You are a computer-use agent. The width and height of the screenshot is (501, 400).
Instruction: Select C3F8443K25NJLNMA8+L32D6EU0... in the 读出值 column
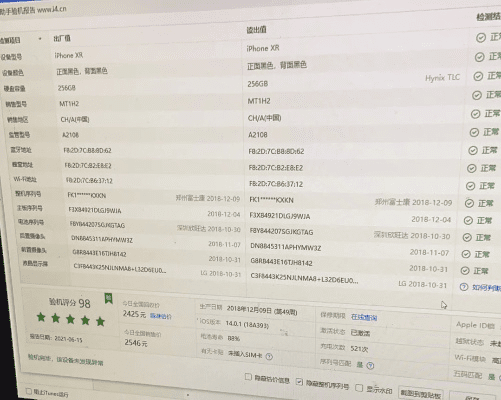[305, 279]
